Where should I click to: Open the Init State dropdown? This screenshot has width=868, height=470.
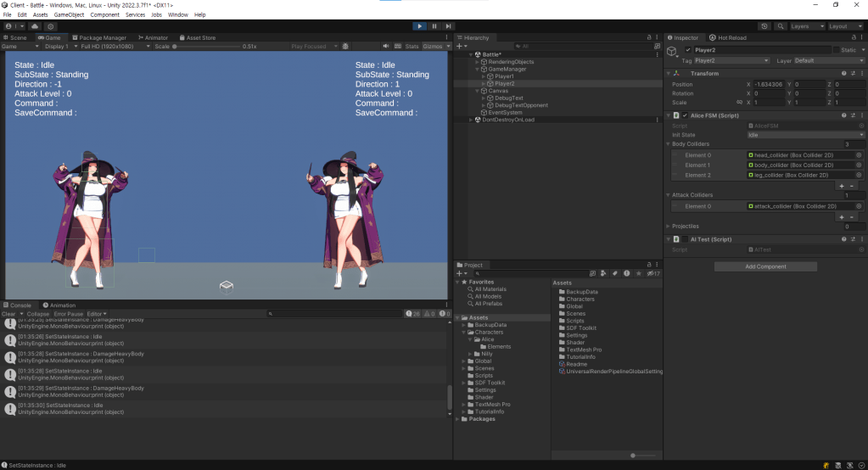click(x=805, y=135)
